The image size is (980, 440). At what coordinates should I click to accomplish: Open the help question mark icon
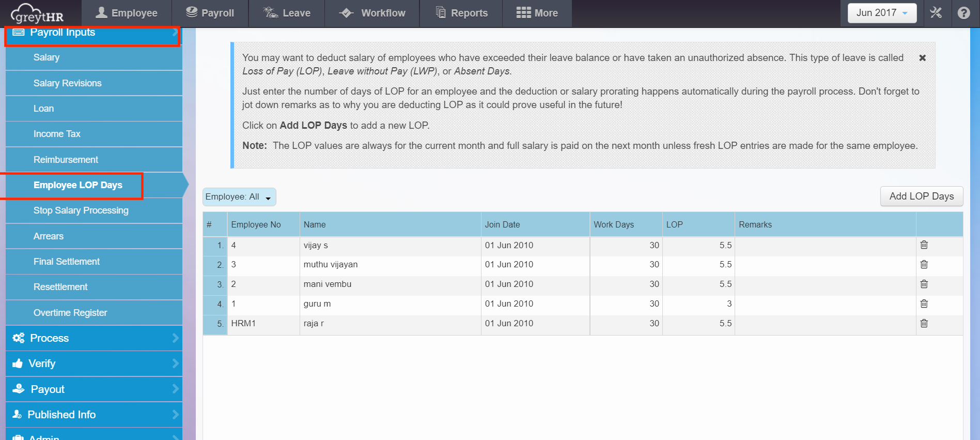tap(963, 13)
